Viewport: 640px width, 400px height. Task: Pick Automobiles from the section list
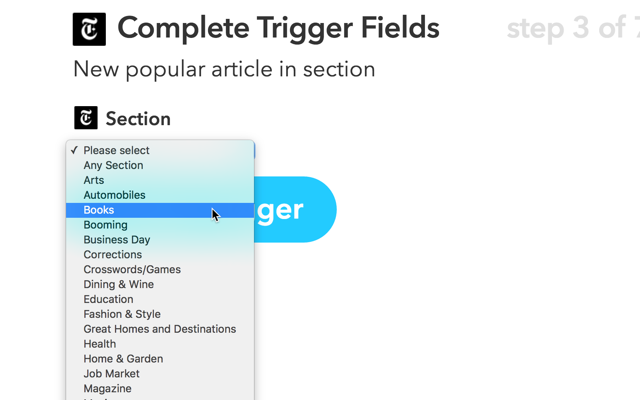pyautogui.click(x=114, y=195)
